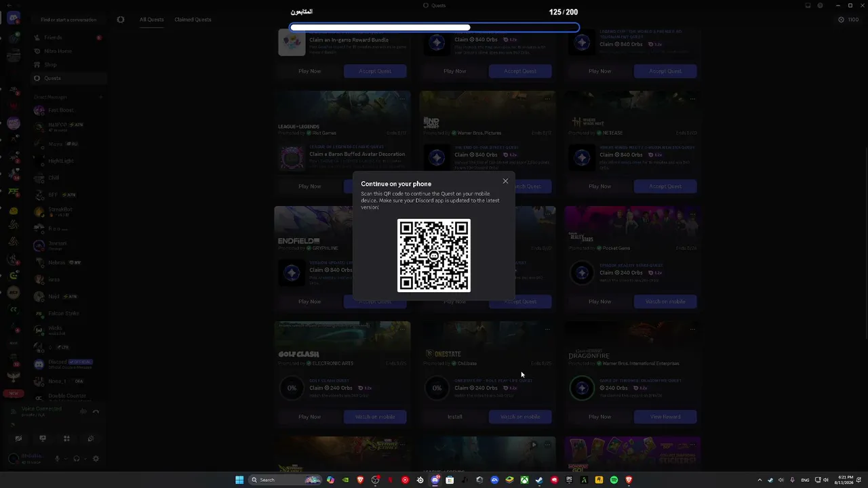Open Xbox app from the taskbar

(x=524, y=480)
